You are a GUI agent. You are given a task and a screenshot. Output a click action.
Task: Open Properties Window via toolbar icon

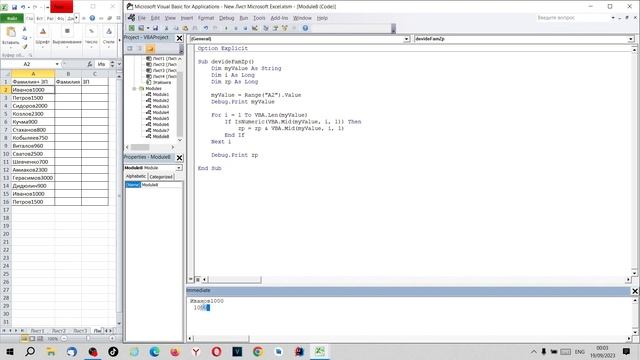pos(275,28)
